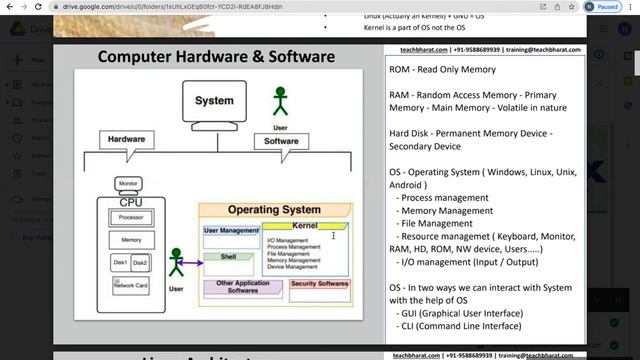The width and height of the screenshot is (640, 360).
Task: Open page in new window icon
Action: point(543,7)
